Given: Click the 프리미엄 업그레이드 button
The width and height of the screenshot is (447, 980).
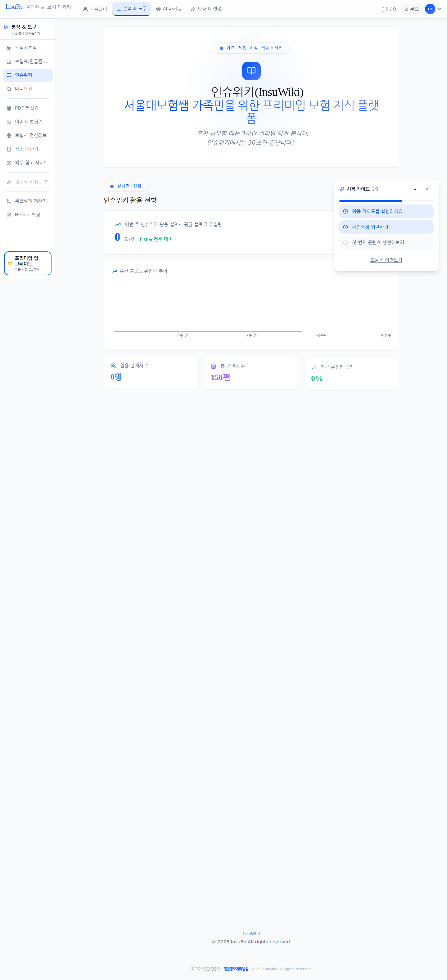Looking at the screenshot, I should pyautogui.click(x=28, y=263).
